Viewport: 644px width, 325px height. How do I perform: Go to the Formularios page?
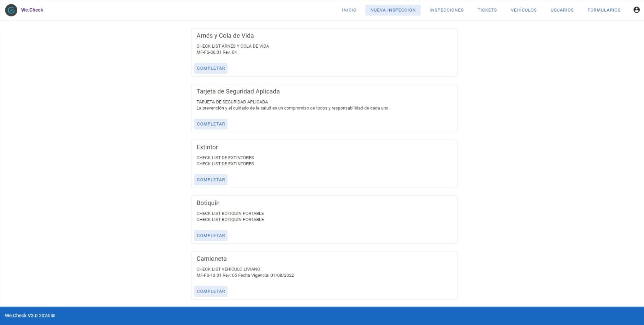(604, 10)
